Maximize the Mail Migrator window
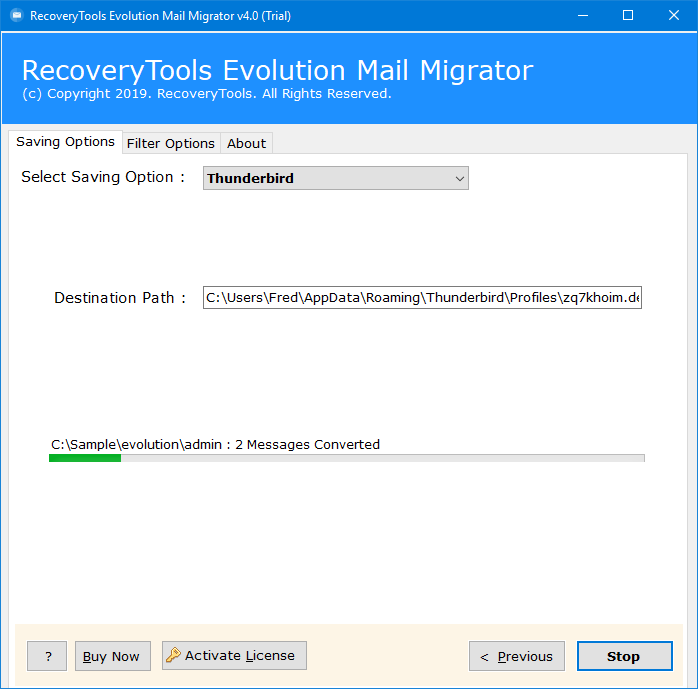The image size is (698, 689). (x=628, y=16)
